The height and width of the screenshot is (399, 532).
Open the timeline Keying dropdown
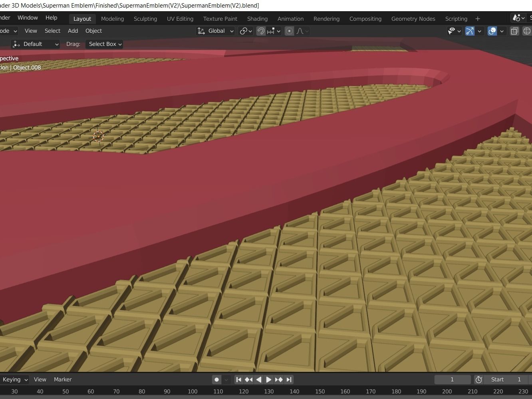click(14, 379)
